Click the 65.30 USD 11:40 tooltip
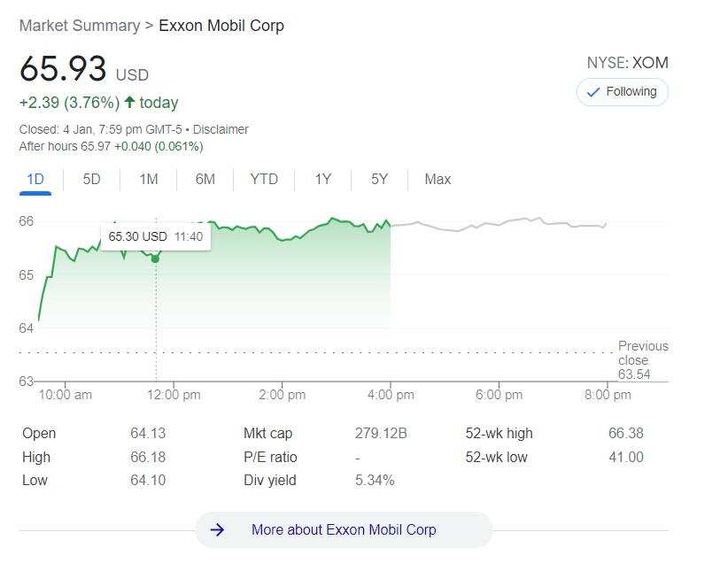728x563 pixels. point(156,236)
